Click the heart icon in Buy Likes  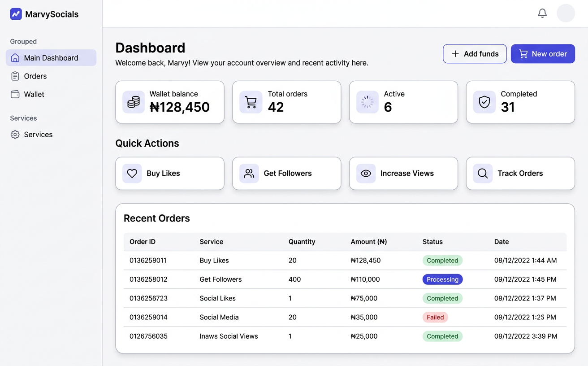pyautogui.click(x=132, y=174)
